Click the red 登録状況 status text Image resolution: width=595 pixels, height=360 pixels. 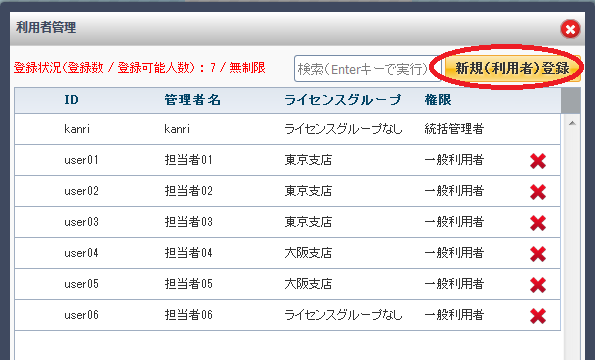[140, 68]
